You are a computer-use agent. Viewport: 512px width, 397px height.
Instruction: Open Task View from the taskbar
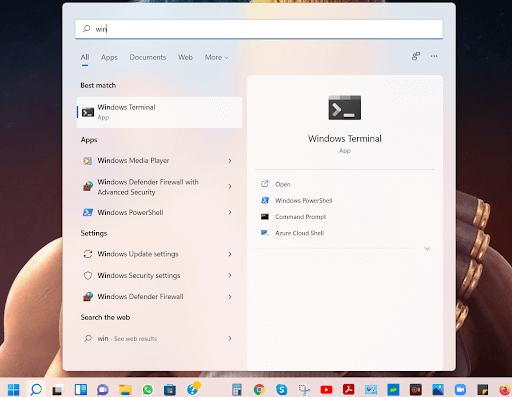coord(58,389)
